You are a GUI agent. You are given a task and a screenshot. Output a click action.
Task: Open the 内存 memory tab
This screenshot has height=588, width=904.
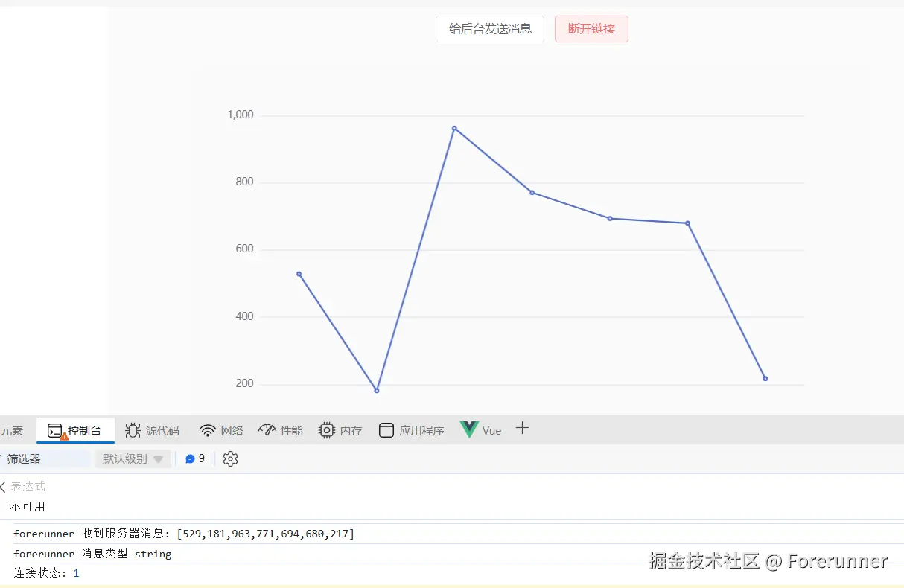[x=340, y=430]
